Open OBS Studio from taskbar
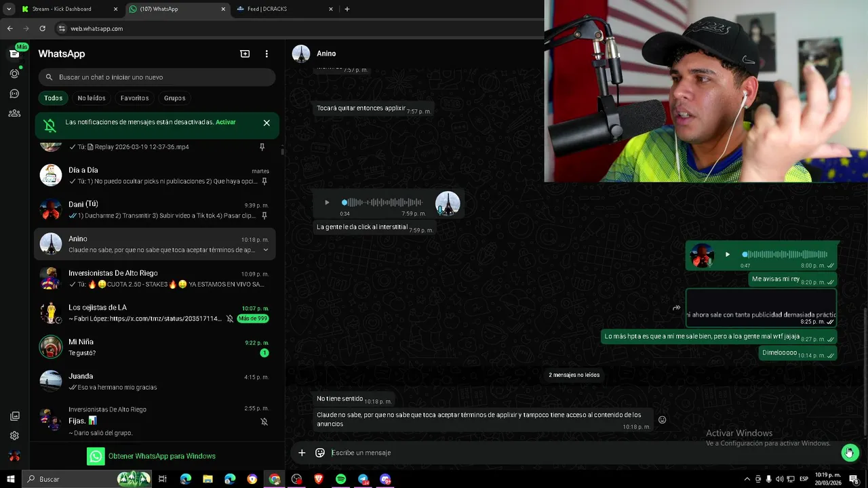Viewport: 868px width, 488px height. click(296, 479)
